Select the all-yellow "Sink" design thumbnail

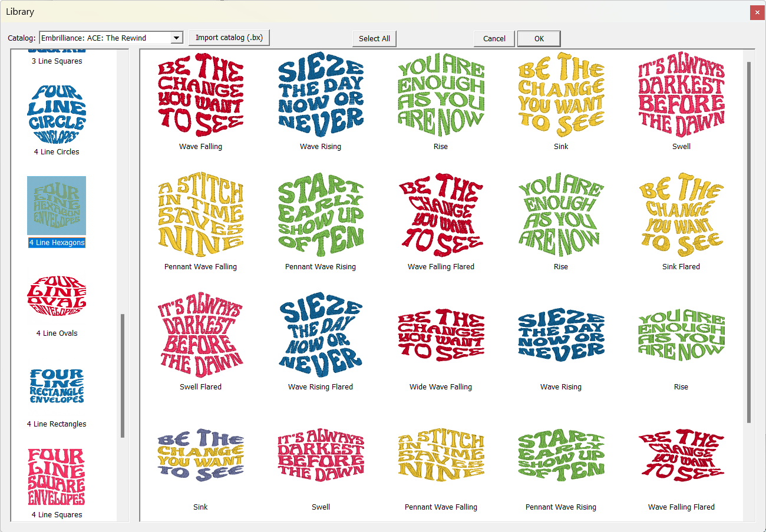561,94
